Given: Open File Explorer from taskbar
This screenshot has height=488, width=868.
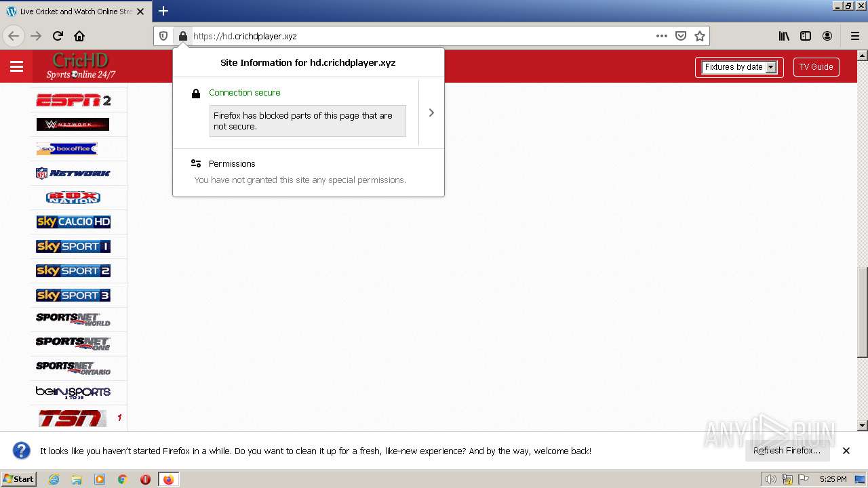Looking at the screenshot, I should pos(77,479).
